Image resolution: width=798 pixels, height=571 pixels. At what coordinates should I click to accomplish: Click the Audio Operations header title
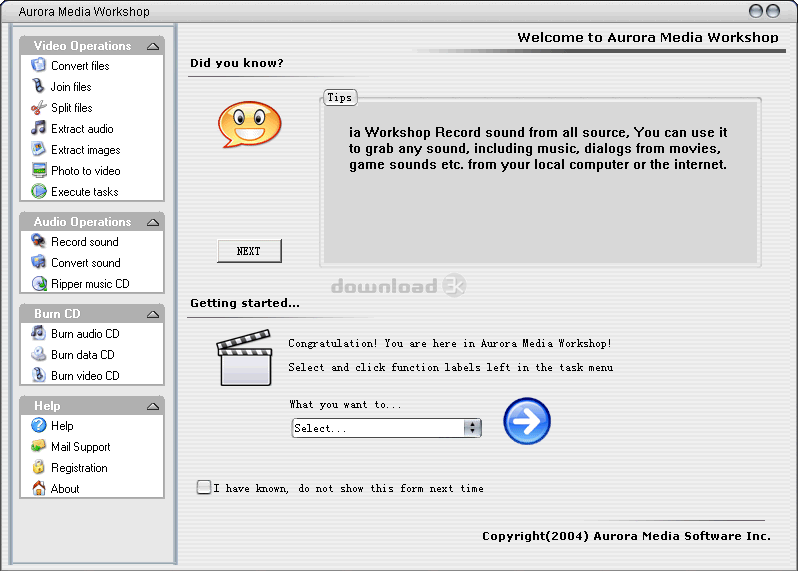click(x=82, y=222)
